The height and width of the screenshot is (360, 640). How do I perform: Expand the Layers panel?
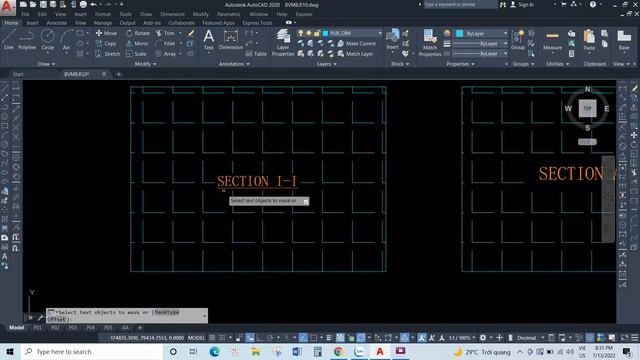click(327, 64)
